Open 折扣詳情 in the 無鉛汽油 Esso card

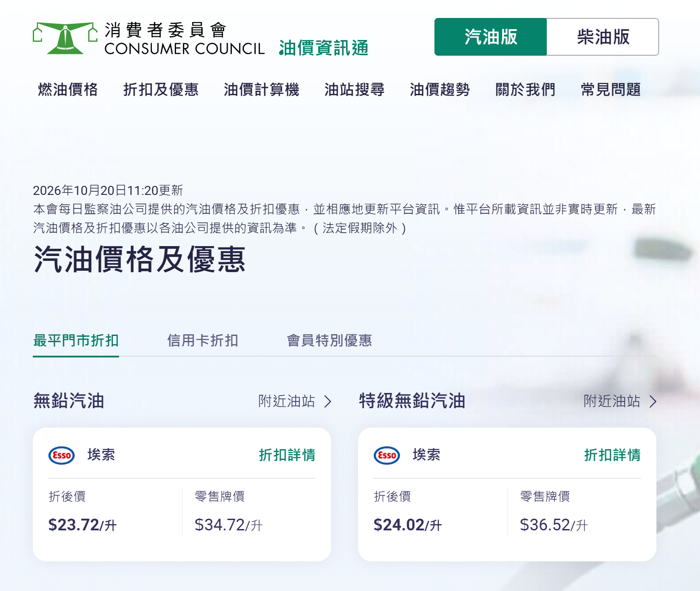coord(287,455)
